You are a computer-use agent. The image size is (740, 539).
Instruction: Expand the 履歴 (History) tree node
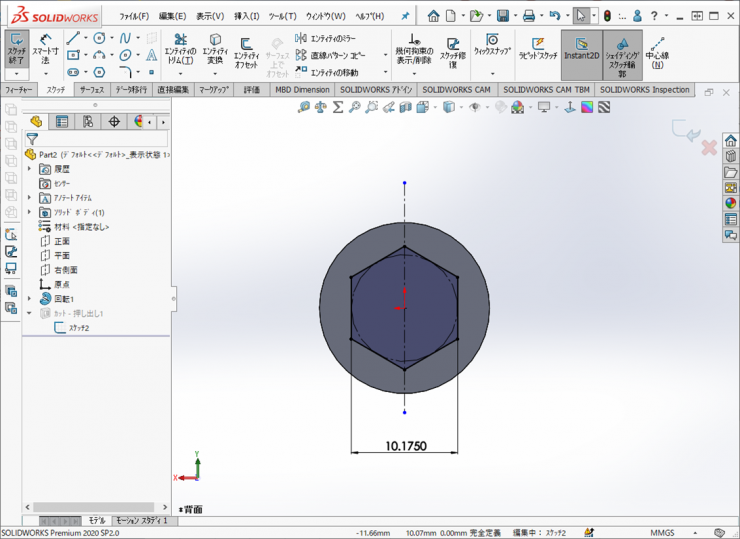click(30, 169)
